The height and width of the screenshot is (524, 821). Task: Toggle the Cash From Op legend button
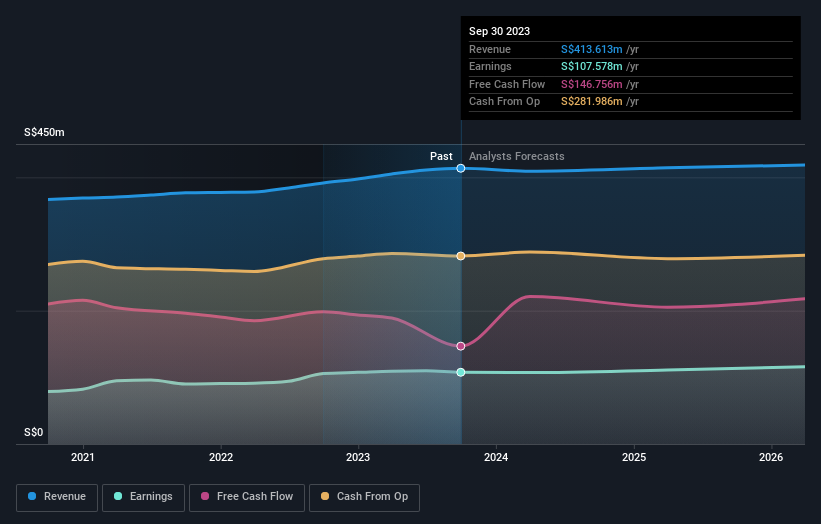pyautogui.click(x=364, y=497)
